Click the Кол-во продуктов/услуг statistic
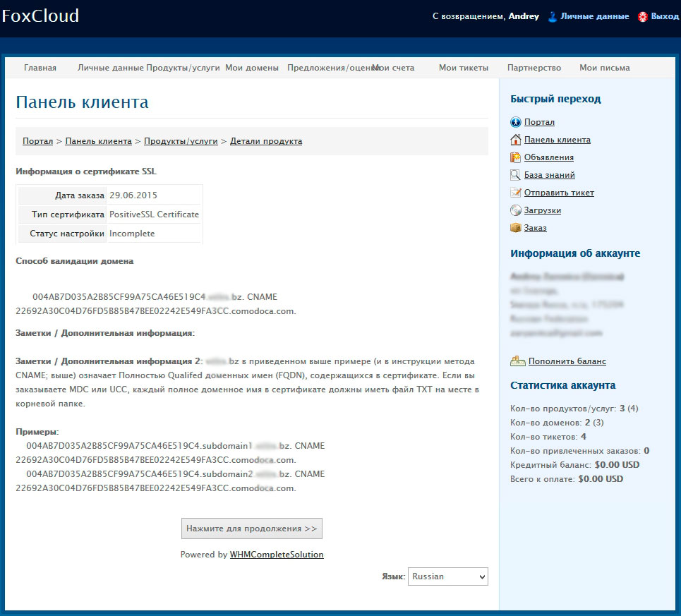 (x=574, y=409)
